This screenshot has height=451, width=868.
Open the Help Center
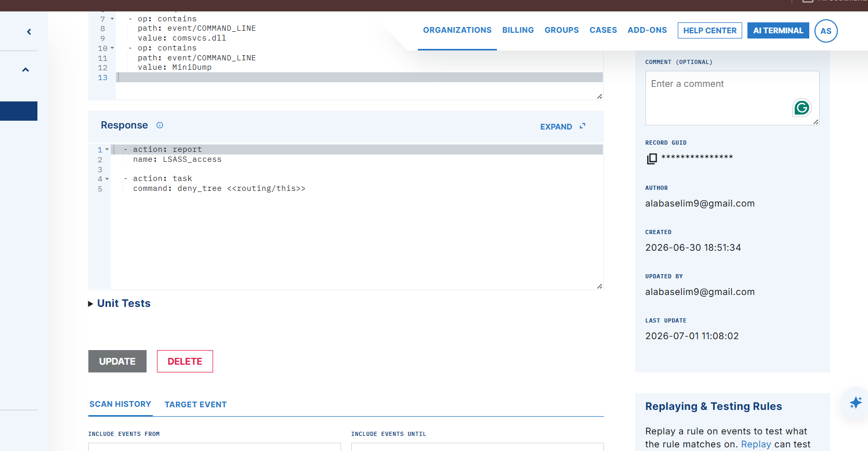(710, 31)
